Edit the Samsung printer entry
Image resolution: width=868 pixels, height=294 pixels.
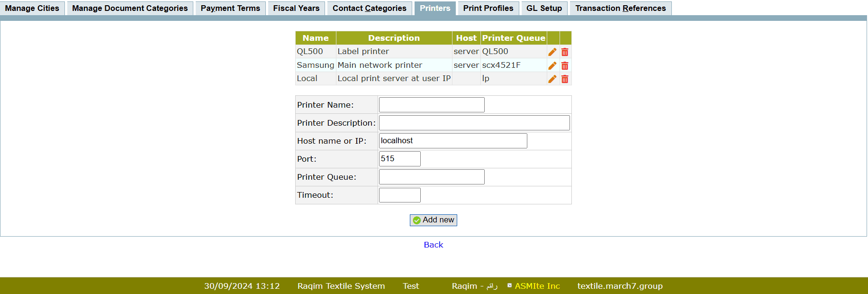(552, 65)
